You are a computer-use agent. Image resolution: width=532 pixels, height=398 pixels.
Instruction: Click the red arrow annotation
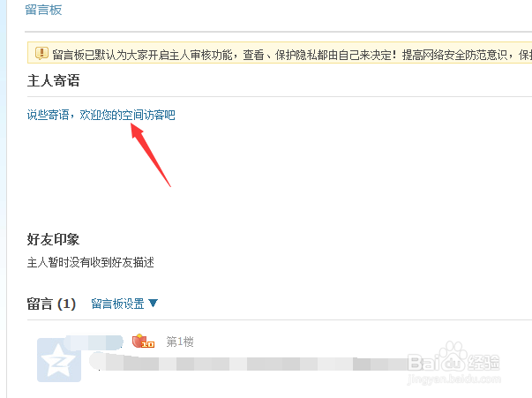(x=151, y=154)
